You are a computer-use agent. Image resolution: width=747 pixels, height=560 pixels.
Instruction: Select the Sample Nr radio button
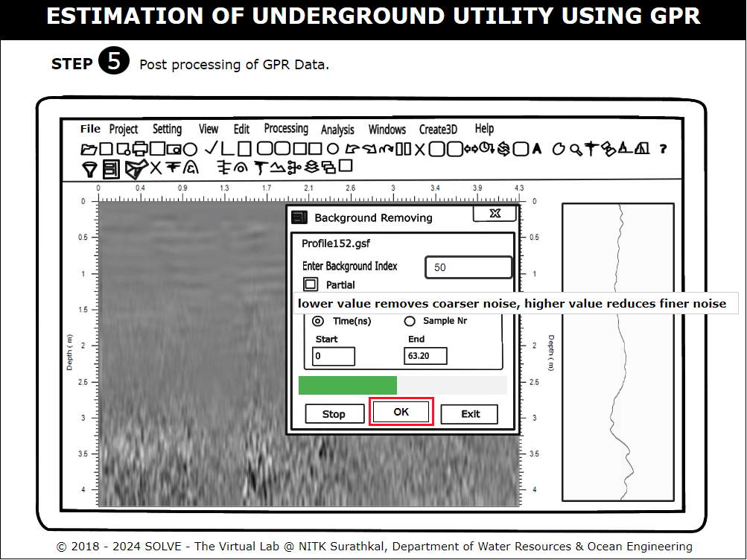point(410,322)
